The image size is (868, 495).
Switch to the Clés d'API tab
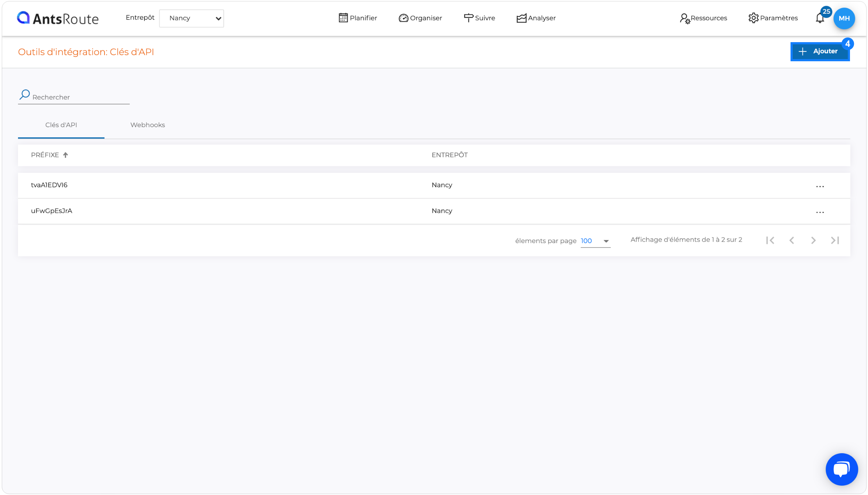(x=61, y=125)
